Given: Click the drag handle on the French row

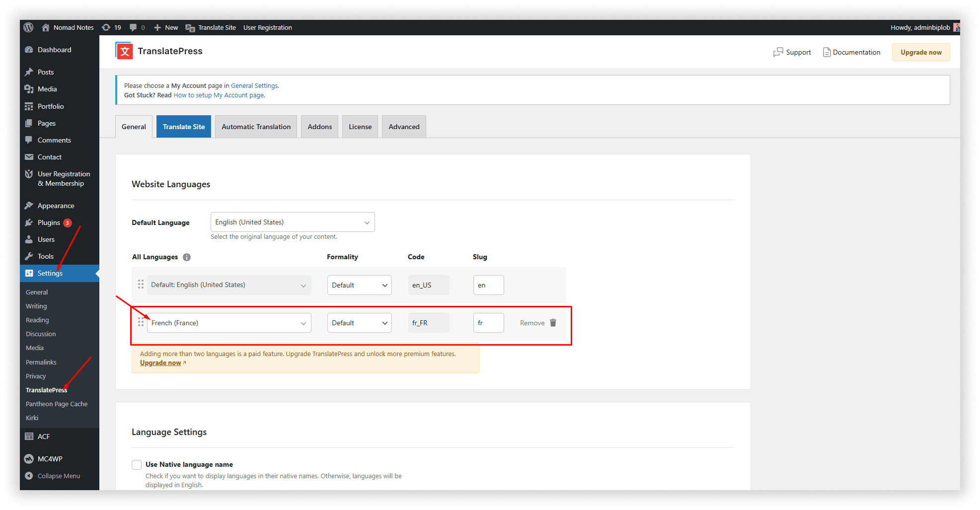Looking at the screenshot, I should (141, 322).
